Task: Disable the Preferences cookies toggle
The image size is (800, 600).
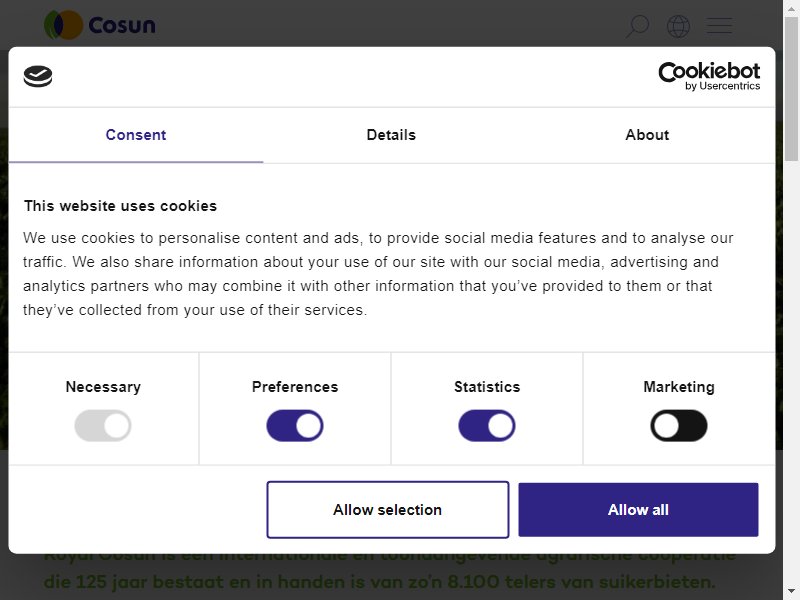Action: click(295, 426)
